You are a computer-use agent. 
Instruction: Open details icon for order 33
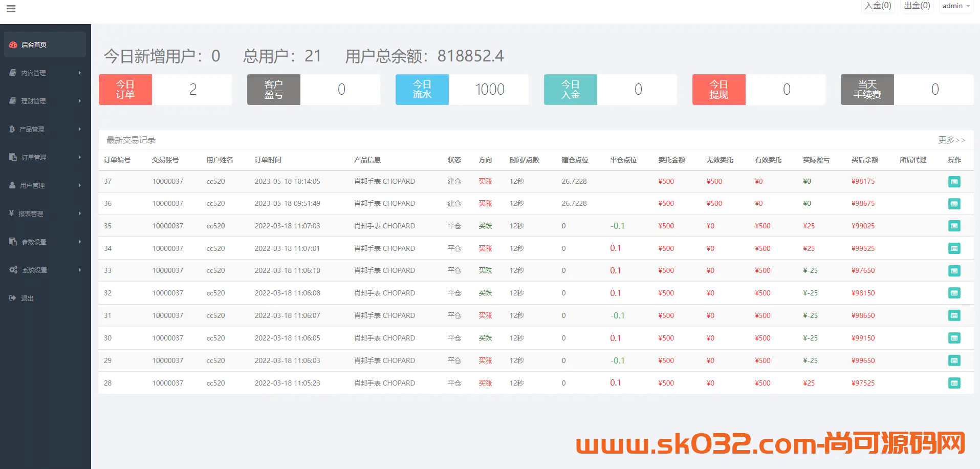[x=954, y=270]
